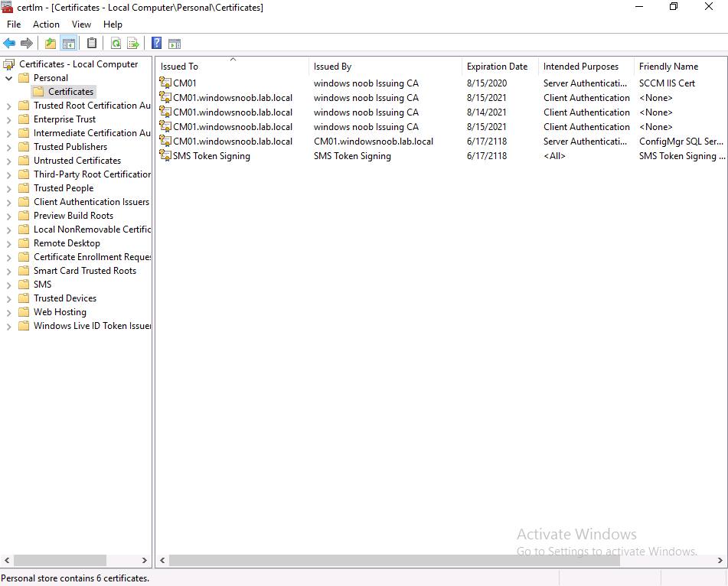Viewport: 728px width, 586px height.
Task: Click the certificate icon of ConfigMgr SQL row
Action: coord(165,141)
